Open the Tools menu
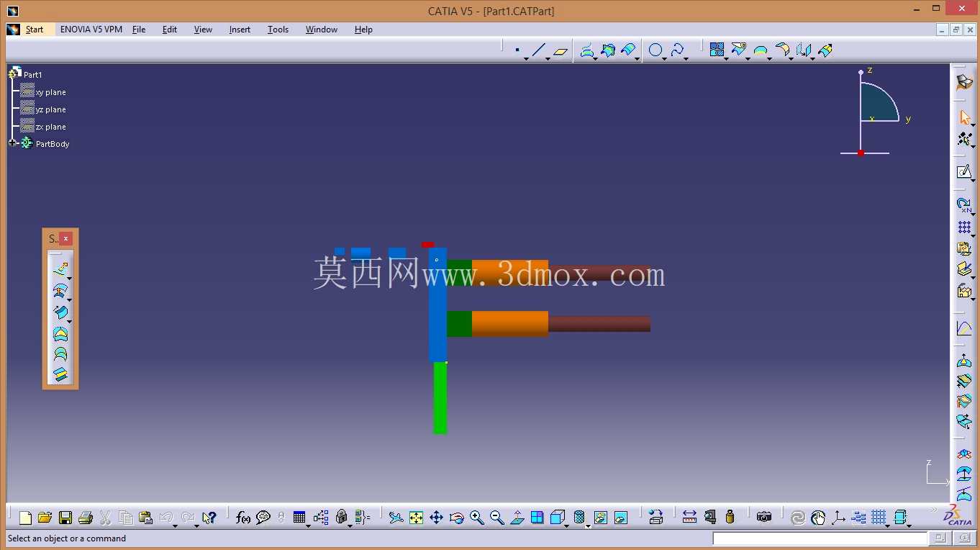This screenshot has width=980, height=550. [278, 30]
